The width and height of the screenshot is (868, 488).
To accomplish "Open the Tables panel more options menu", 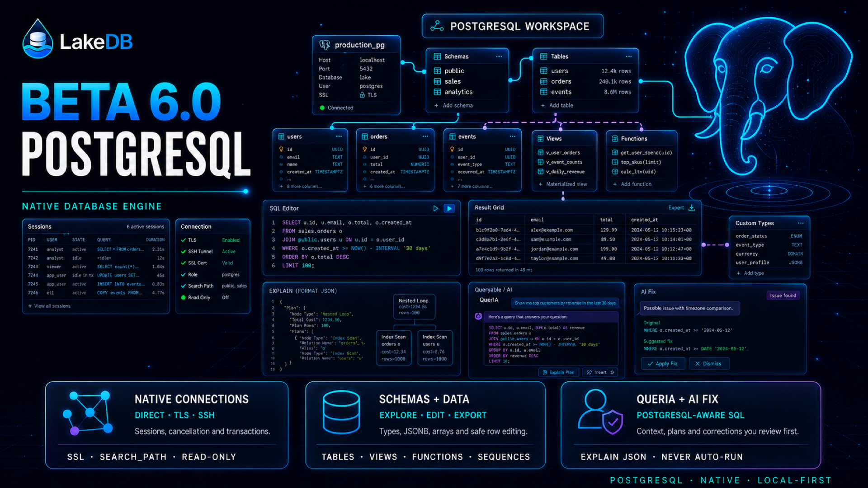I will 629,56.
